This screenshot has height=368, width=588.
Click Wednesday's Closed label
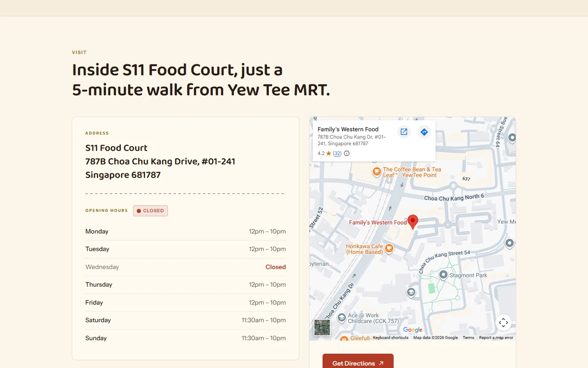(276, 267)
